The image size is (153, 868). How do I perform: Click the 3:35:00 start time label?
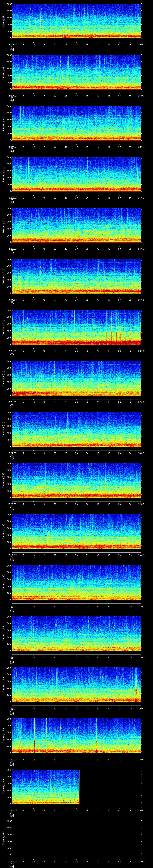click(x=12, y=861)
